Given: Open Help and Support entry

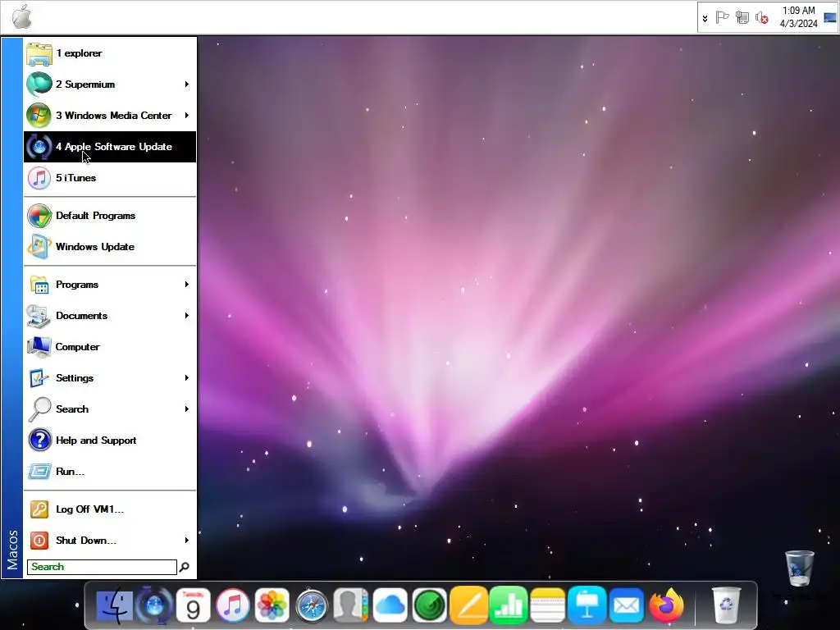Looking at the screenshot, I should point(110,441).
